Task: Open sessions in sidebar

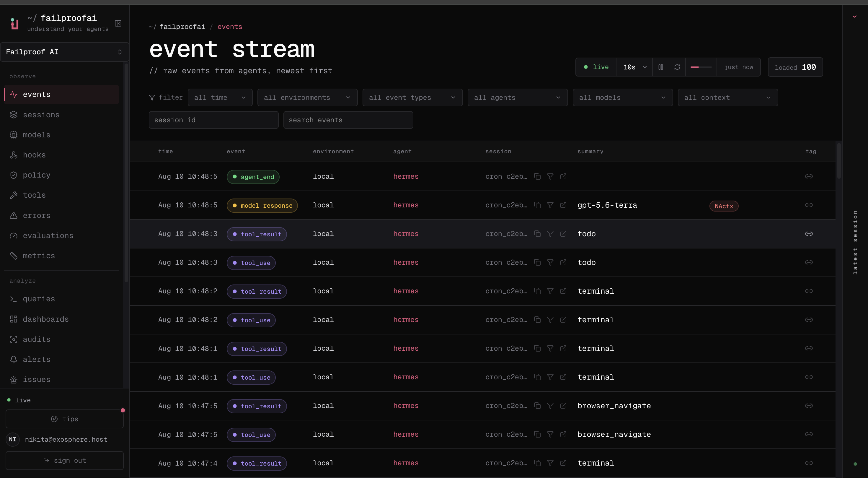Action: click(x=61, y=115)
